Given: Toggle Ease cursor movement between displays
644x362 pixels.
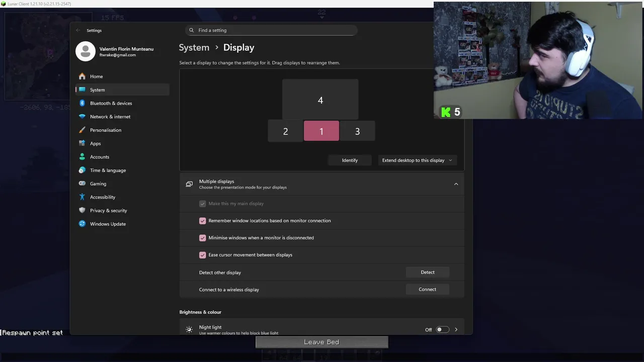Looking at the screenshot, I should pos(202,255).
